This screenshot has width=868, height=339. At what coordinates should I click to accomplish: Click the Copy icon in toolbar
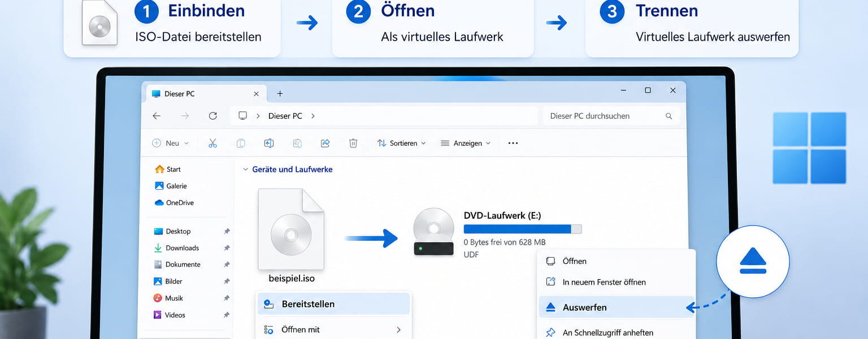click(241, 144)
